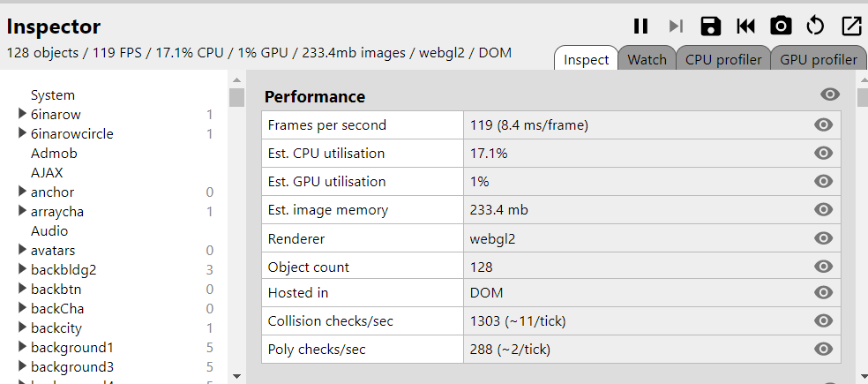Toggle the Performance section header eye icon
Viewport: 868px width, 384px height.
coord(830,94)
